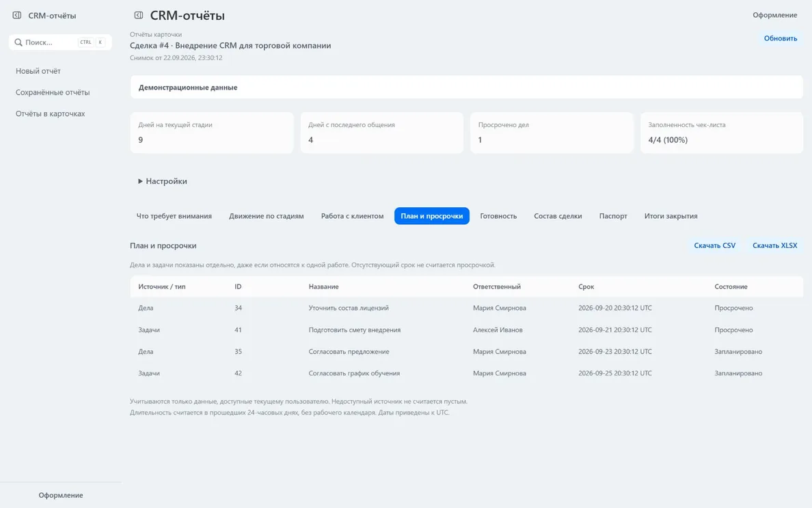The image size is (812, 508).
Task: Click the ID cell 34
Action: tap(239, 308)
